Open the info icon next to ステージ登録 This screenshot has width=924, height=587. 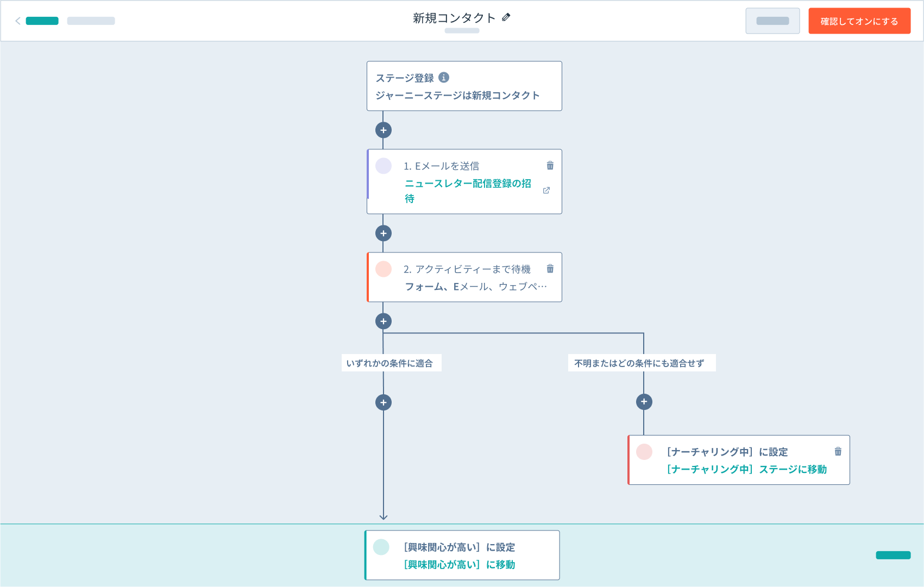pyautogui.click(x=444, y=78)
